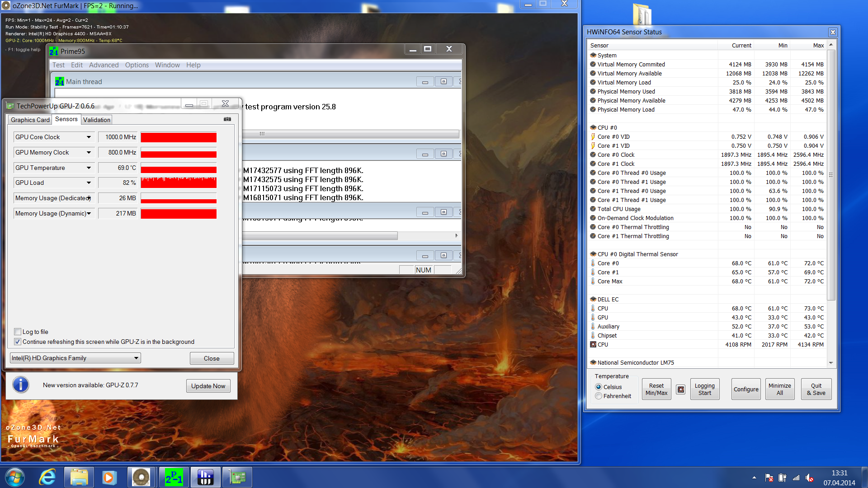Open the GPU Load sensor dropdown
Image resolution: width=868 pixels, height=488 pixels.
[89, 183]
